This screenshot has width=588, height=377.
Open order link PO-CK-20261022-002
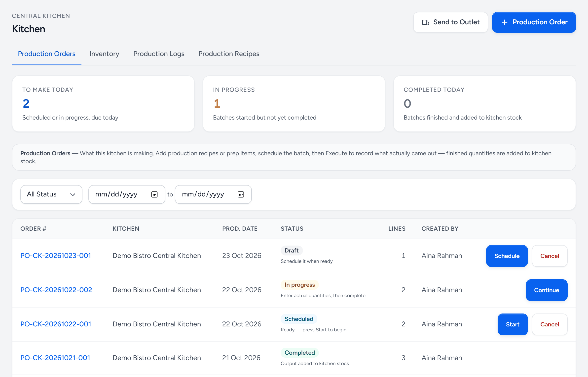pyautogui.click(x=56, y=290)
